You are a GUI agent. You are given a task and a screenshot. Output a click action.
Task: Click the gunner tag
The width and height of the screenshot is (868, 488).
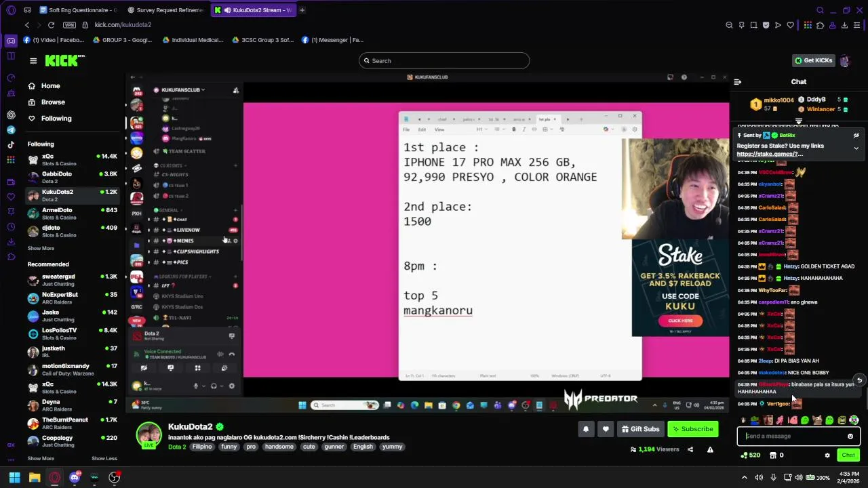click(334, 447)
